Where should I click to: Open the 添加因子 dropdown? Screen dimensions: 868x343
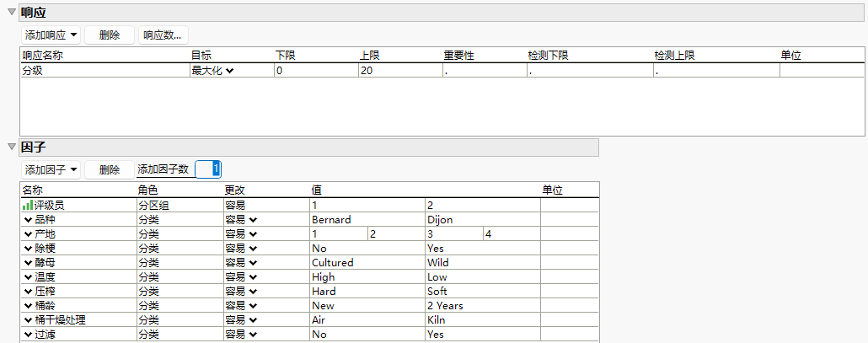[x=51, y=169]
